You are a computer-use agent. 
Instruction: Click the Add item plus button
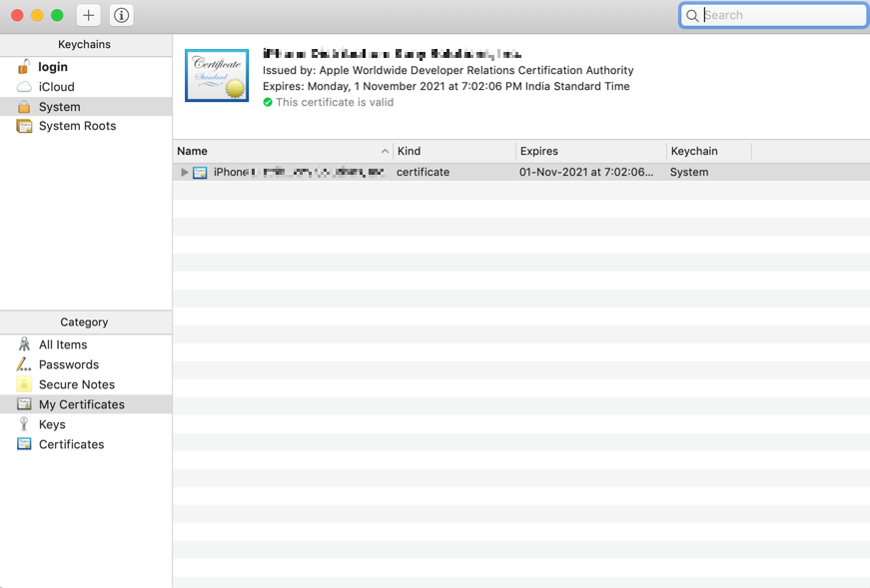pos(88,15)
